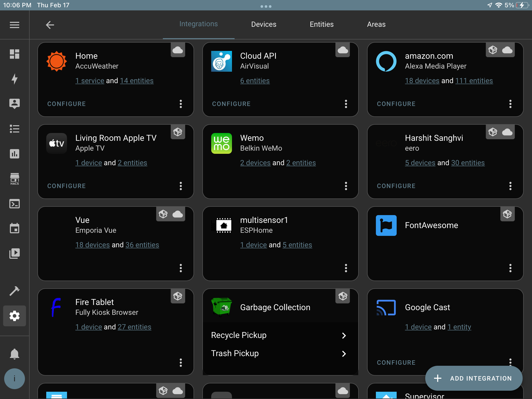
Task: Open the People sidebar icon
Action: [x=15, y=103]
